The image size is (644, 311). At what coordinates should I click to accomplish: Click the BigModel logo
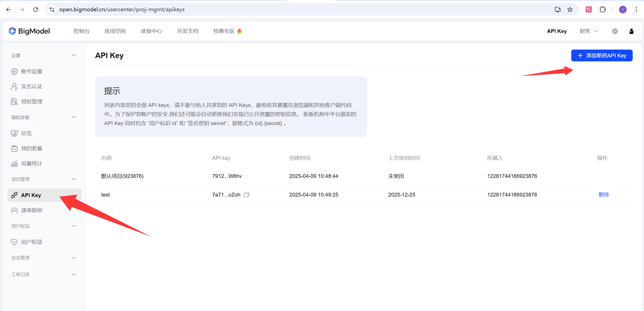(29, 31)
